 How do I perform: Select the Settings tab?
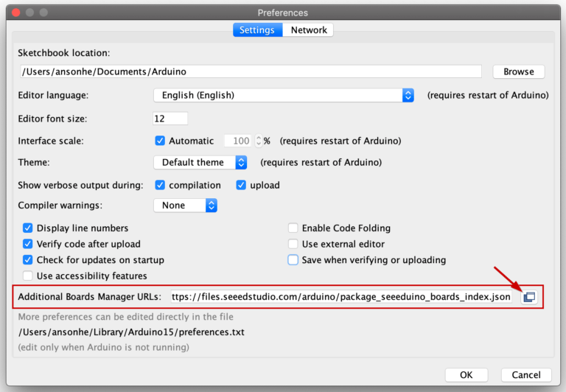click(x=257, y=30)
